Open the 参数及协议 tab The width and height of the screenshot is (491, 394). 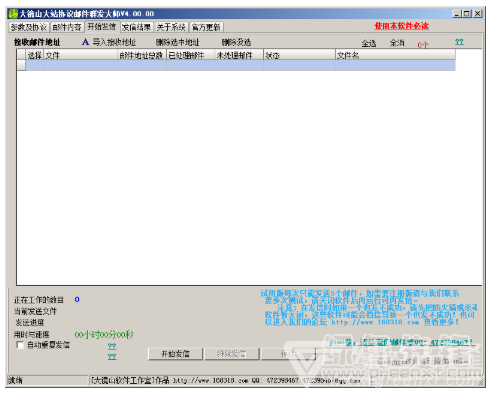tap(29, 27)
